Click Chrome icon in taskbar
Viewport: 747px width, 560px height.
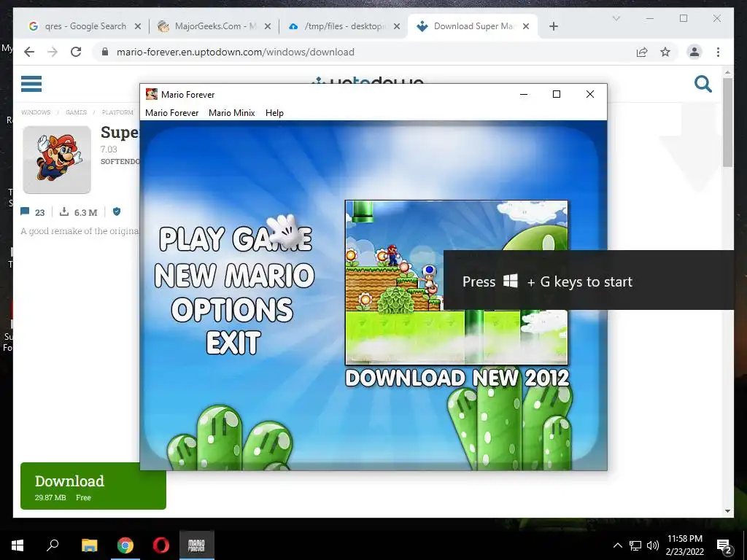125,545
